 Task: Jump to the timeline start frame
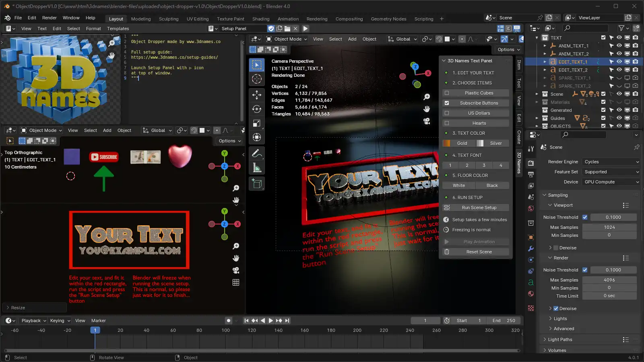(246, 321)
